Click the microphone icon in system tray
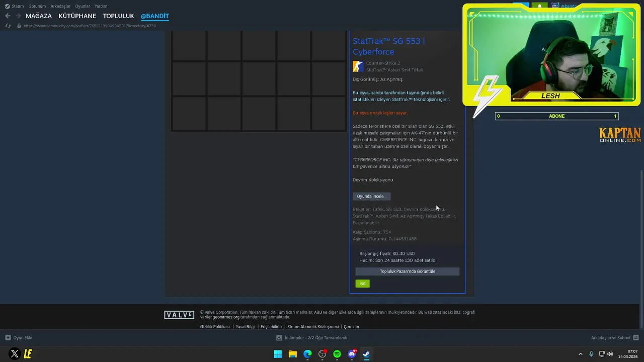644x362 pixels. pyautogui.click(x=591, y=354)
